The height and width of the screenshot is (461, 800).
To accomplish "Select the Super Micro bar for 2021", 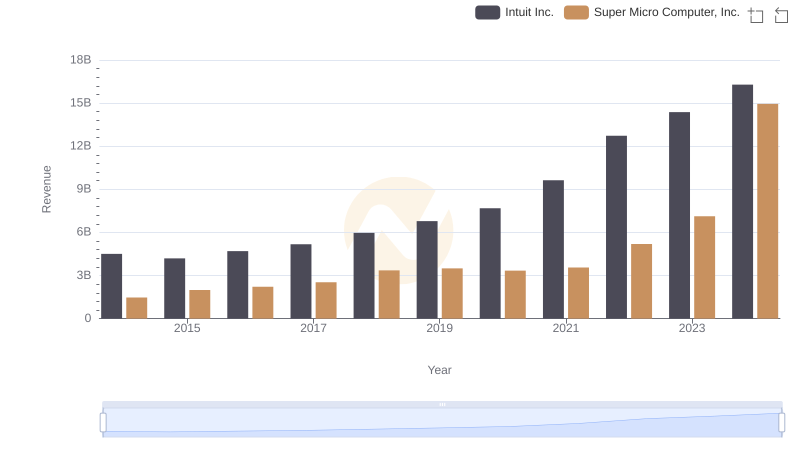I will [579, 293].
